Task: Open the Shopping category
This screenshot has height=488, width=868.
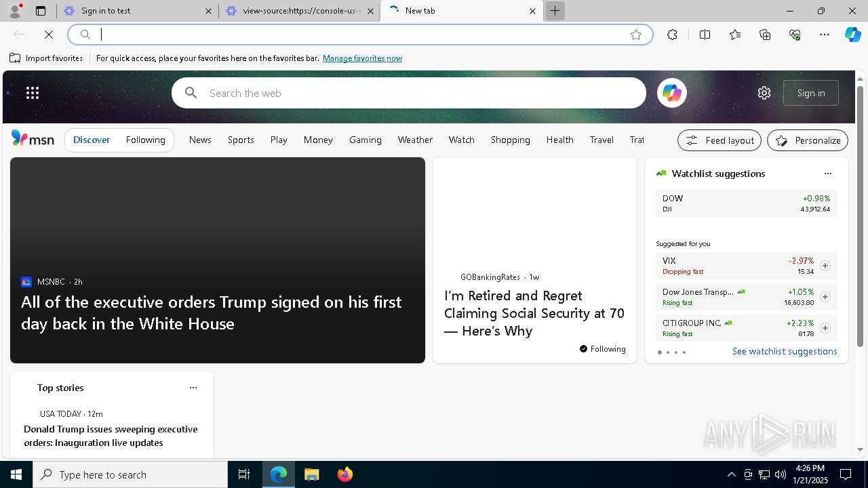Action: click(x=510, y=140)
